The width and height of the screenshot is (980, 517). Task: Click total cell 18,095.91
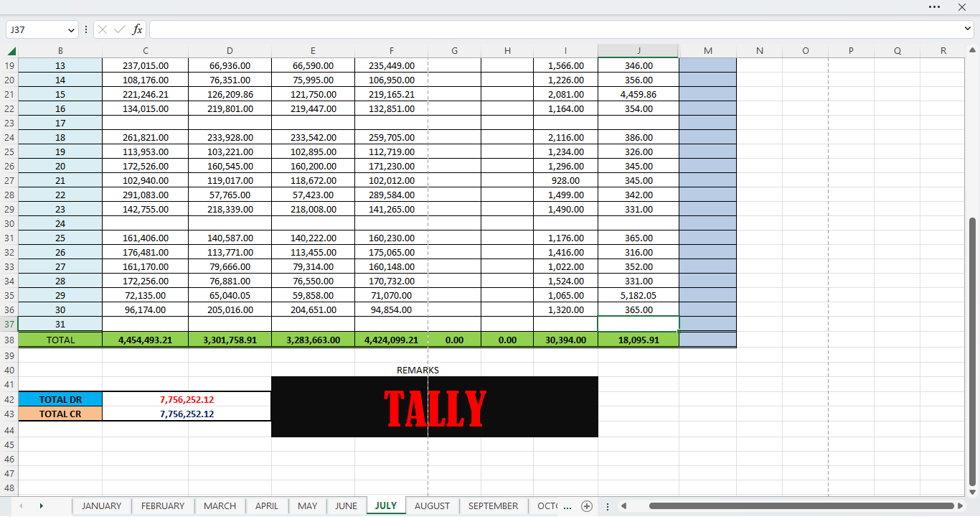(x=639, y=340)
